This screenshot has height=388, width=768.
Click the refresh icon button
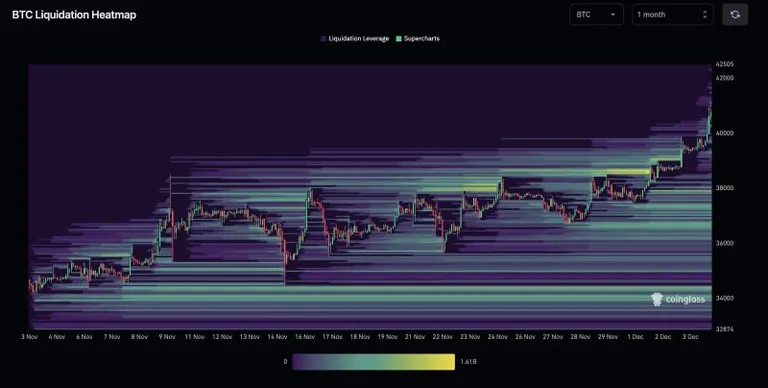735,15
